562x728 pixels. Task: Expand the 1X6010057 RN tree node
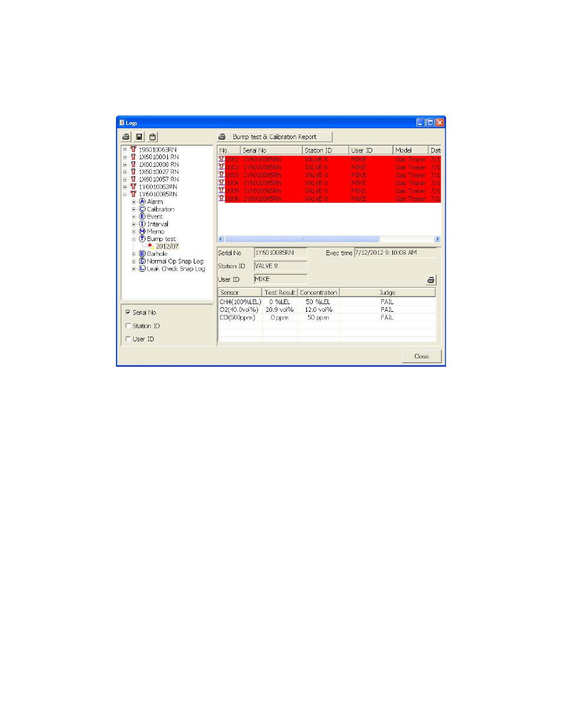point(125,179)
